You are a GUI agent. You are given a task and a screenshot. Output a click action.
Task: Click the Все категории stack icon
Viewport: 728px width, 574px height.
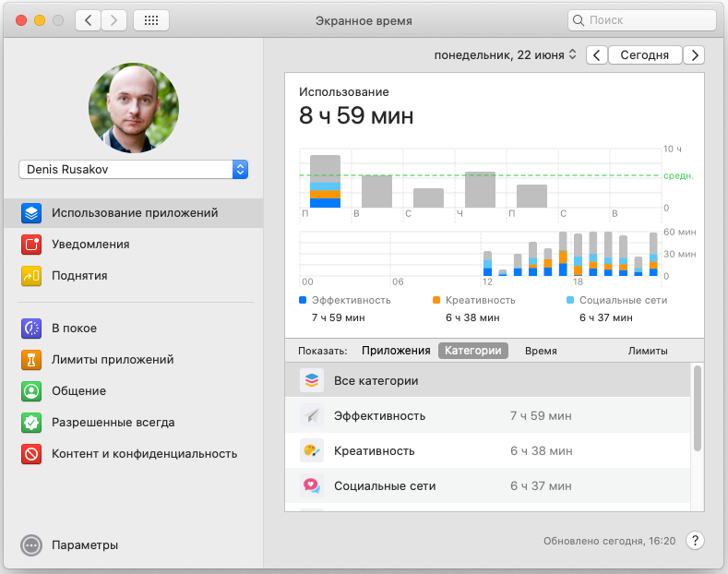pos(312,381)
